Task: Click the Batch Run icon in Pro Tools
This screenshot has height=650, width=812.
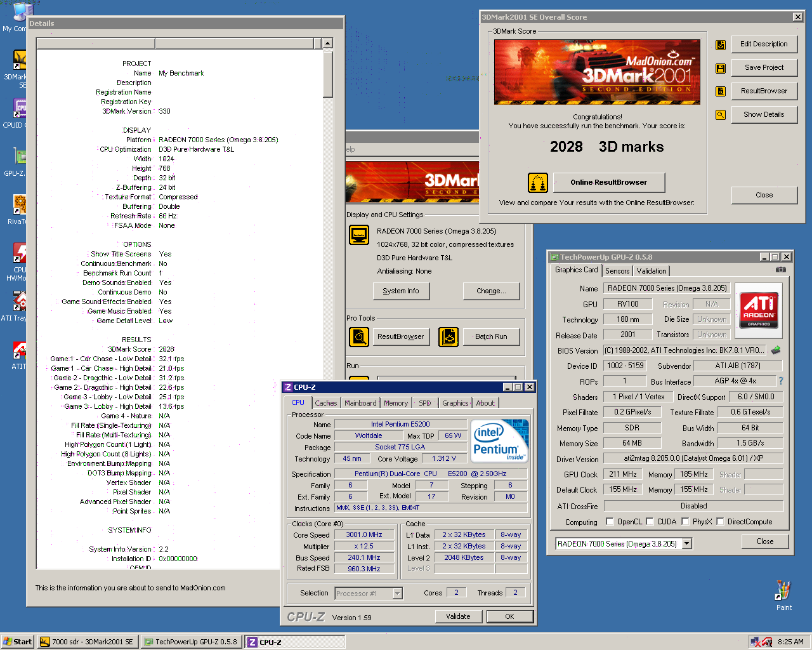Action: (x=449, y=336)
